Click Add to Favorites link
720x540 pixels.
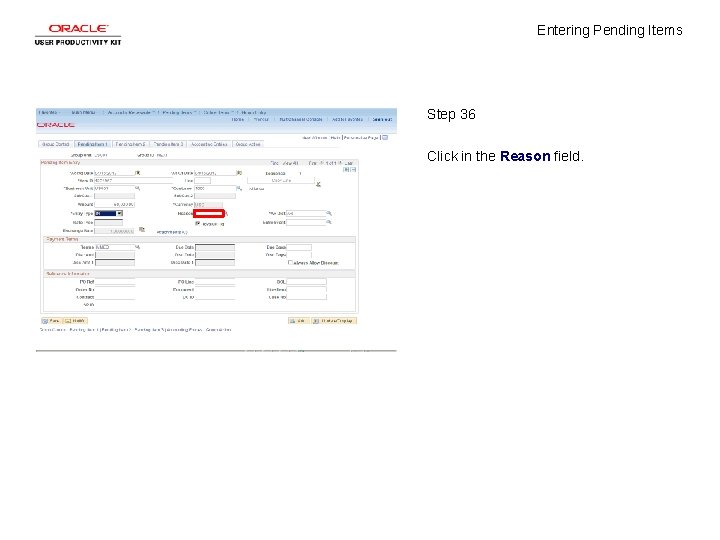348,119
